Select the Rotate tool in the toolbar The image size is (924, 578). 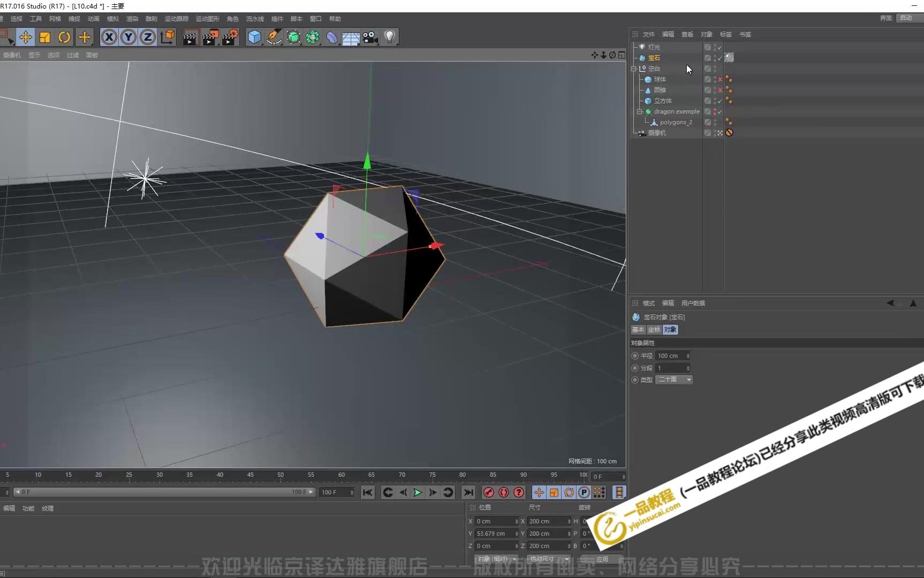click(64, 37)
